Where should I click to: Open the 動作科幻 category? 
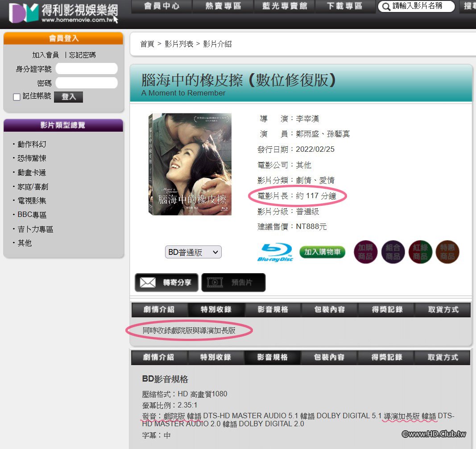(32, 144)
